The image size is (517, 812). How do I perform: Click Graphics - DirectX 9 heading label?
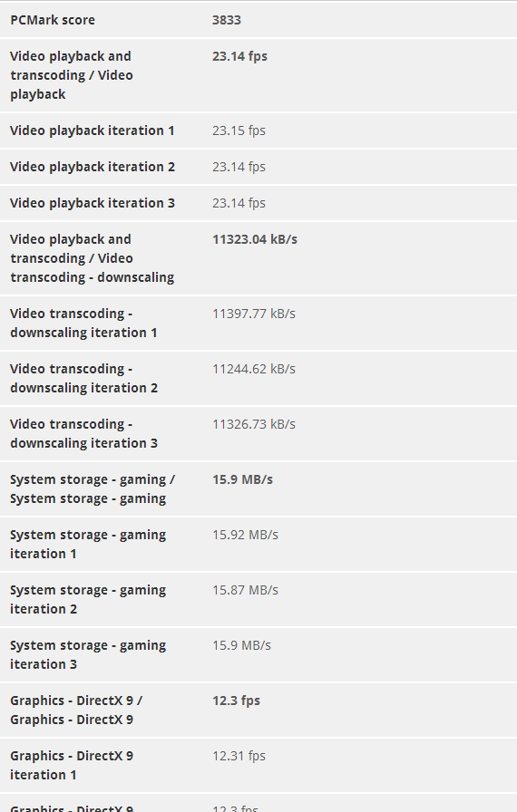pos(76,710)
